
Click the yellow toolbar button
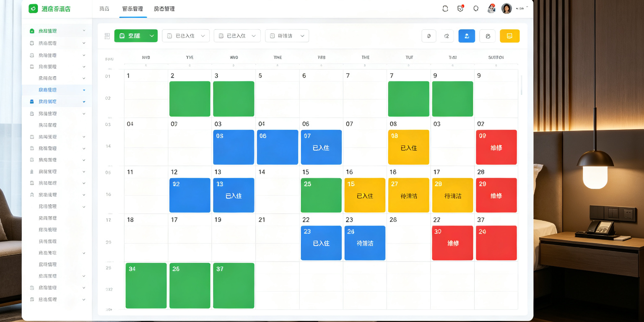click(509, 36)
